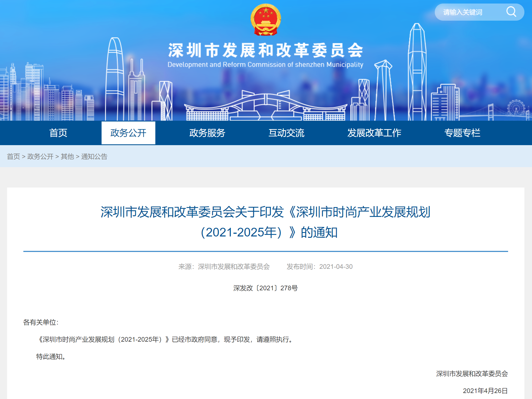Click the document number 深发改〔2021〕278号

pos(265,288)
